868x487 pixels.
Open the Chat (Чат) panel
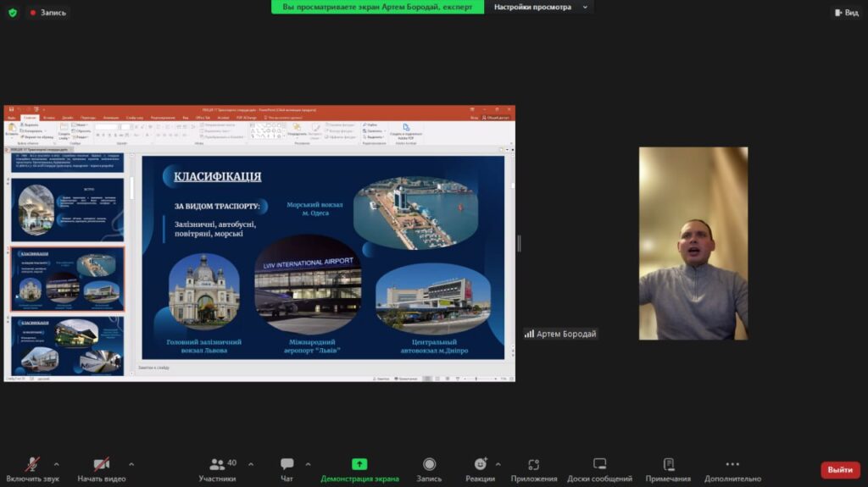pyautogui.click(x=287, y=464)
